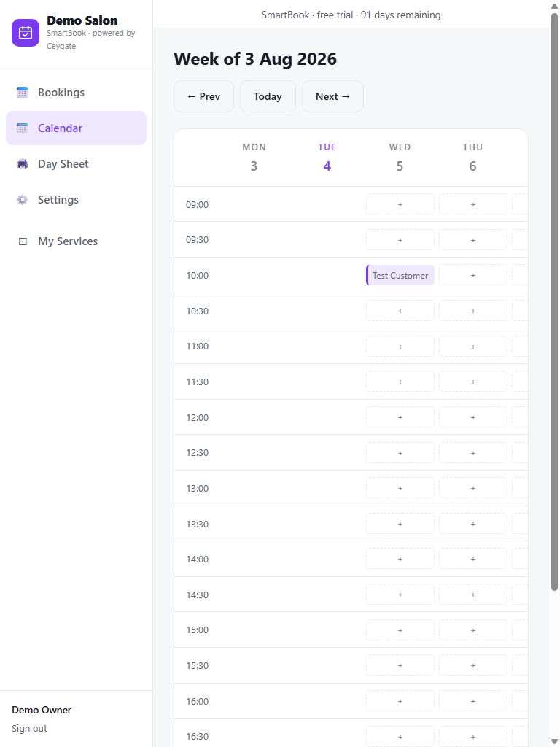Click the Week of 3 Aug 2026 heading
Image resolution: width=560 pixels, height=747 pixels.
(x=255, y=59)
